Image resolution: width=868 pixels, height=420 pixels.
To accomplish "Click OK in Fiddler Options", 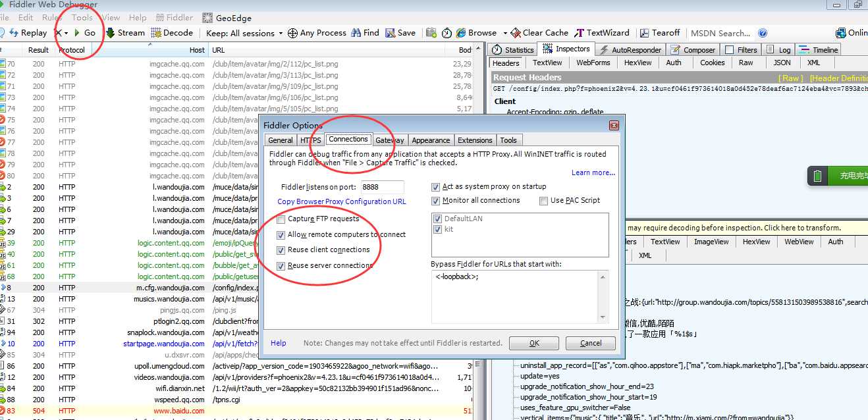I will coord(534,343).
